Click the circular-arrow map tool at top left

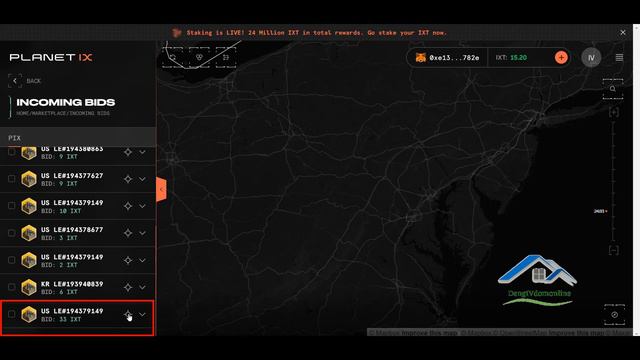(173, 58)
